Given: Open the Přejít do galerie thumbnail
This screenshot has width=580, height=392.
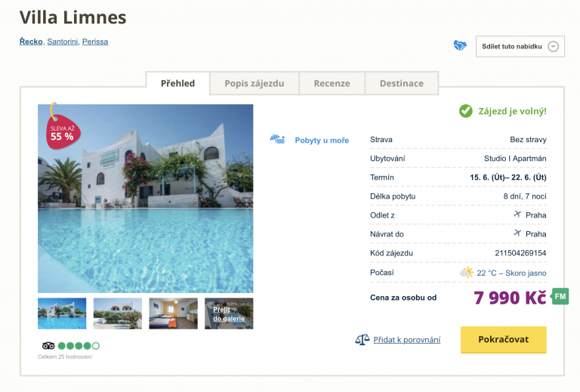Looking at the screenshot, I should [x=229, y=313].
